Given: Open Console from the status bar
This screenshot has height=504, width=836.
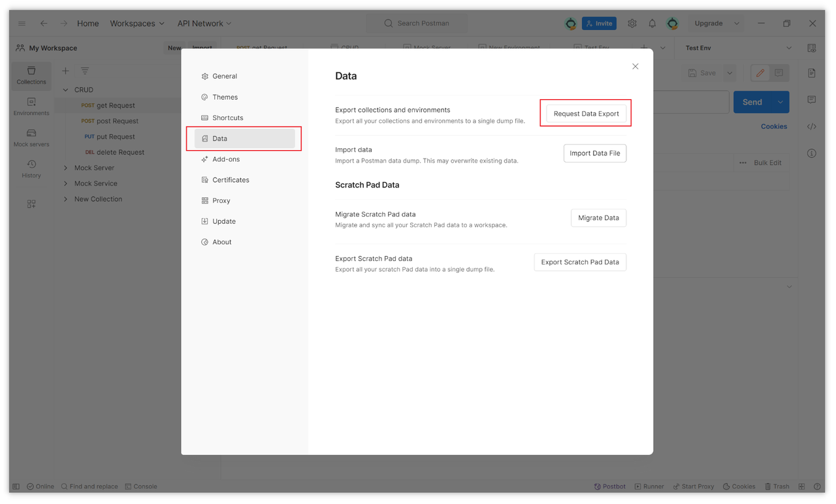Looking at the screenshot, I should [141, 487].
